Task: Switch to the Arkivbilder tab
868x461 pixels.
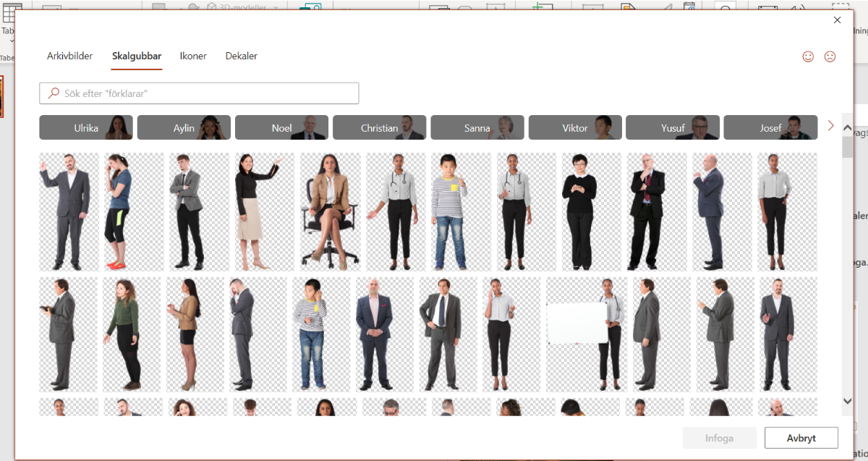Action: (69, 56)
